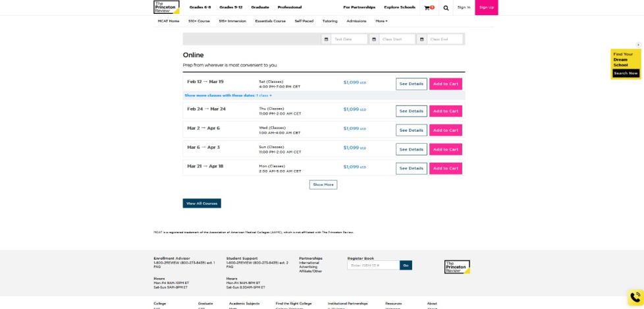644x309 pixels.
Task: Click the Class Start input field
Action: (397, 39)
